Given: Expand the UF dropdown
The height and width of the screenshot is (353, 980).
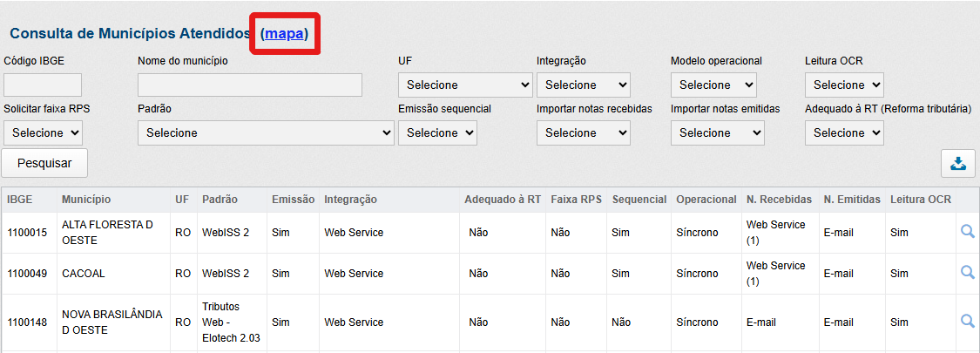Looking at the screenshot, I should click(x=465, y=85).
